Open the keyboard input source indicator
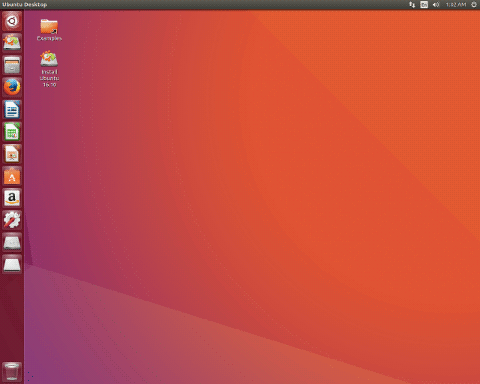 (424, 5)
